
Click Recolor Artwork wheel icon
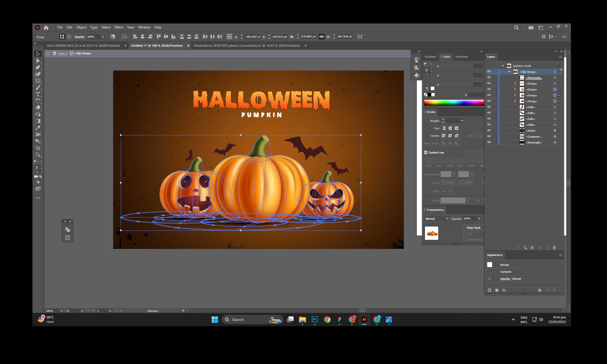(113, 36)
